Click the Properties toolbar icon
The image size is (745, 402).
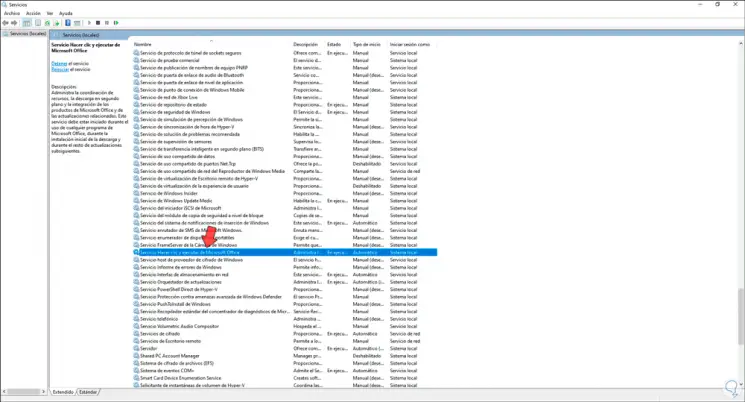point(38,23)
